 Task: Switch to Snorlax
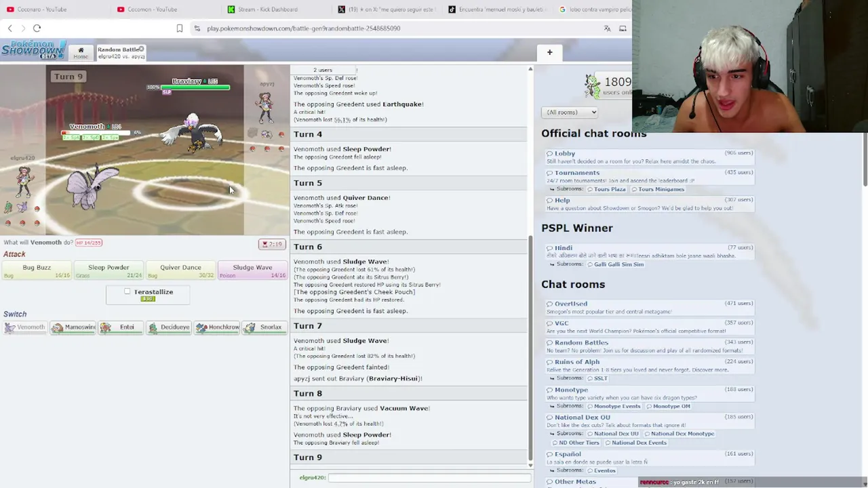[x=266, y=327]
